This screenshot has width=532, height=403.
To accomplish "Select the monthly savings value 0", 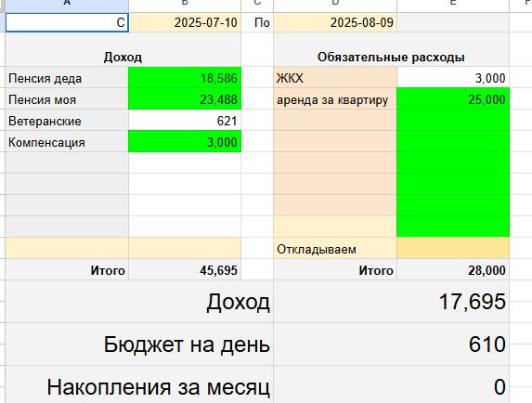I will [x=391, y=385].
